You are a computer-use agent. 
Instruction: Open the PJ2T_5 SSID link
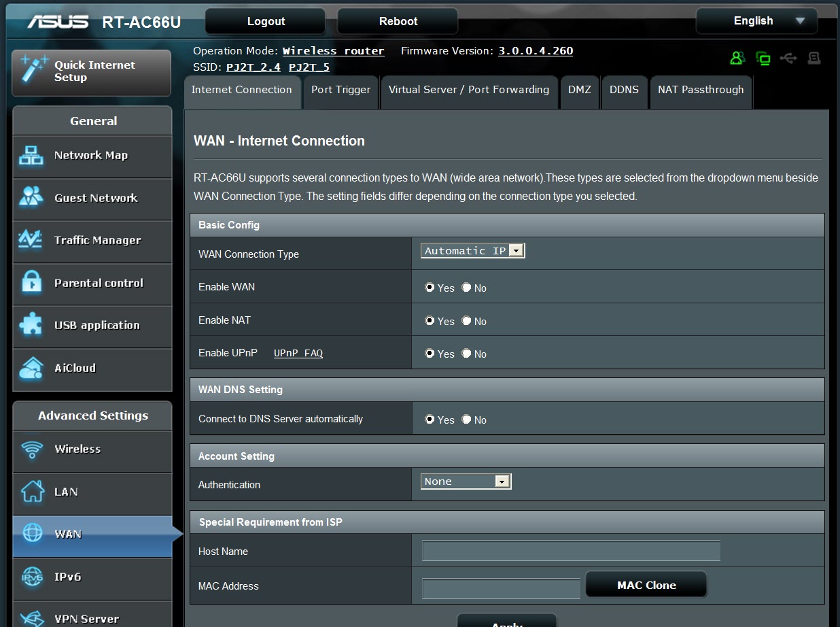point(309,67)
